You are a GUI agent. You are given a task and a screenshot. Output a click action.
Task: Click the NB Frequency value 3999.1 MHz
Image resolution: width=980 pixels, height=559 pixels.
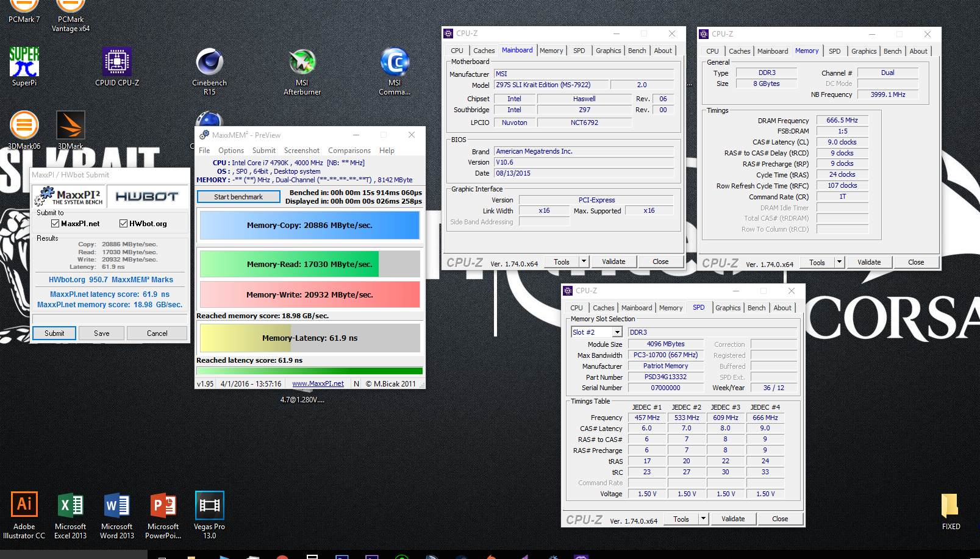pyautogui.click(x=887, y=94)
